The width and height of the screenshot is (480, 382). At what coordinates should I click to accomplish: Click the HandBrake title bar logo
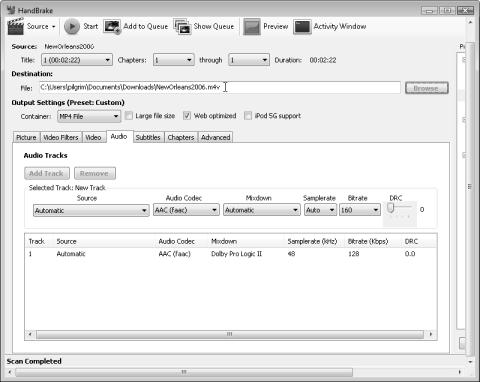pos(11,10)
